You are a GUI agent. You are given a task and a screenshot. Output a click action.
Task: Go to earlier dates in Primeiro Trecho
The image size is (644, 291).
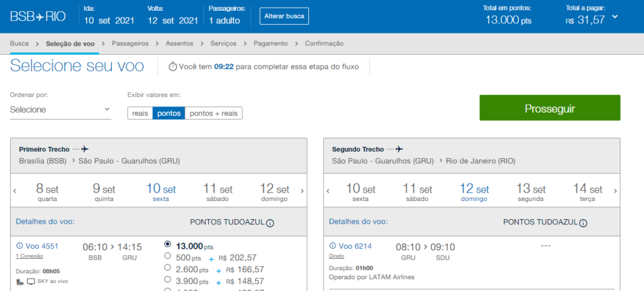click(15, 191)
